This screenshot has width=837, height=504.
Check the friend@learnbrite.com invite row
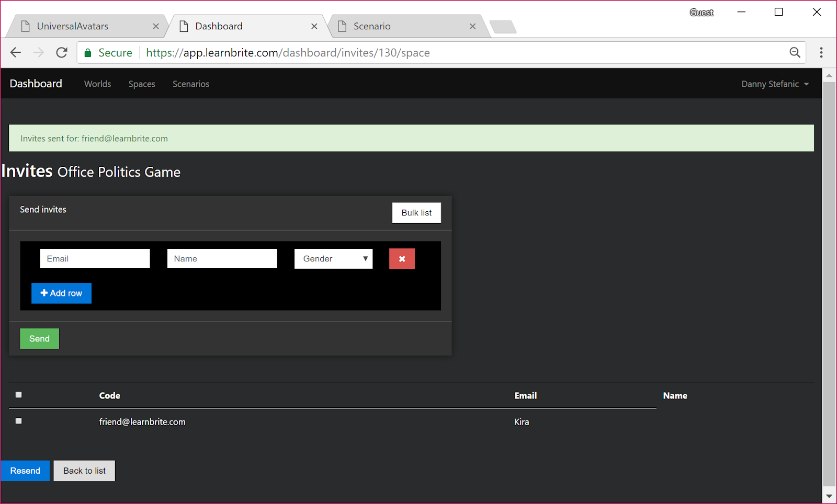[x=19, y=421]
